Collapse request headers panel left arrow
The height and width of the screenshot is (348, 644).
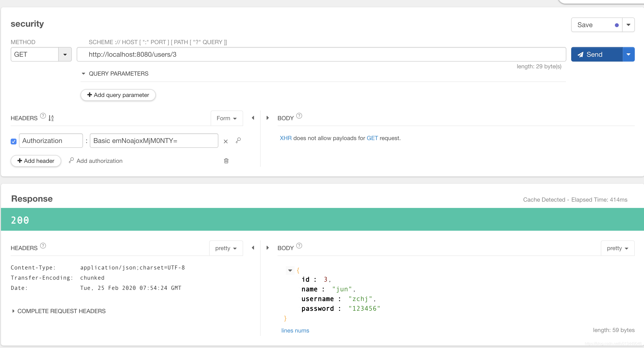253,118
